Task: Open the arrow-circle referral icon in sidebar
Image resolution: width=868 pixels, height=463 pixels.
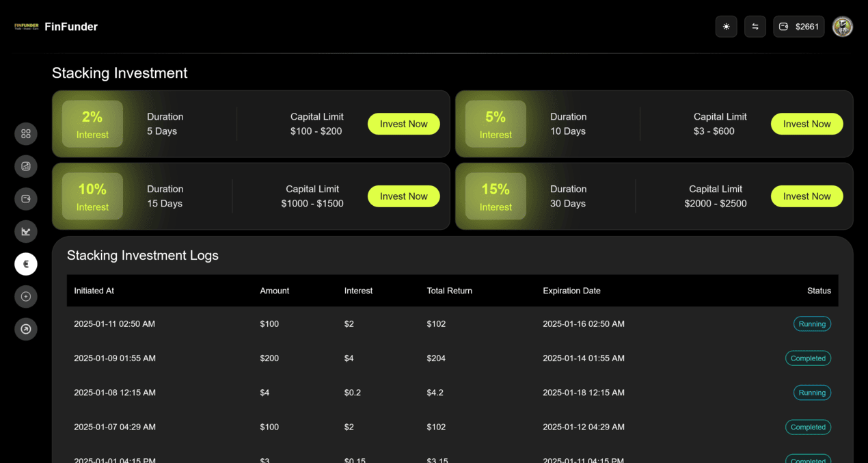Action: (26, 329)
